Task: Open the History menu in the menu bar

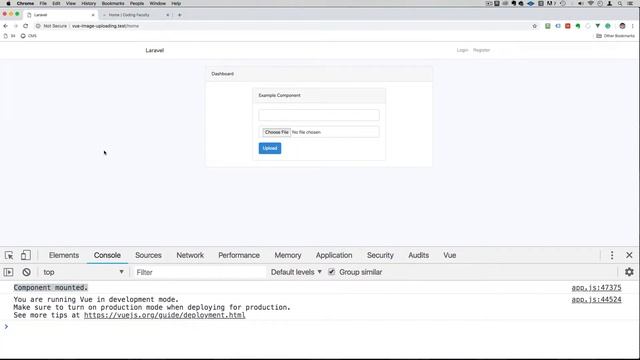Action: pyautogui.click(x=89, y=3)
